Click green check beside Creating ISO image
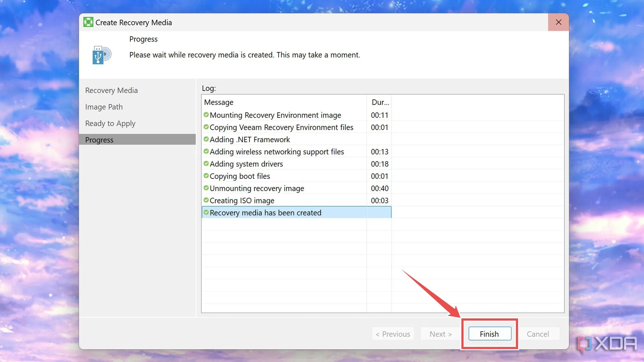 206,200
